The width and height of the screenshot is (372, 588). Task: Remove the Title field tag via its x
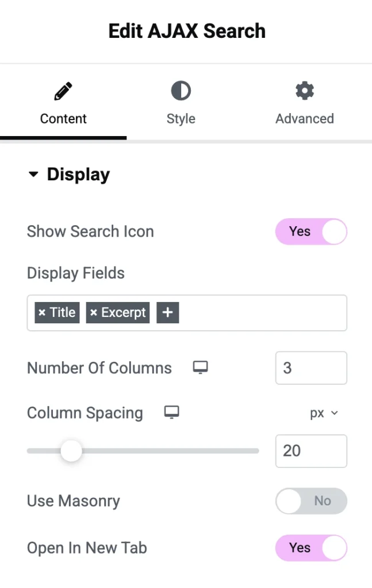42,313
